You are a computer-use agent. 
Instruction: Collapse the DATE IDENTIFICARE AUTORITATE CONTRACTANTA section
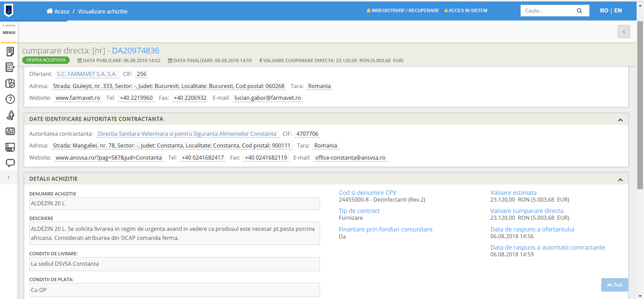click(620, 120)
